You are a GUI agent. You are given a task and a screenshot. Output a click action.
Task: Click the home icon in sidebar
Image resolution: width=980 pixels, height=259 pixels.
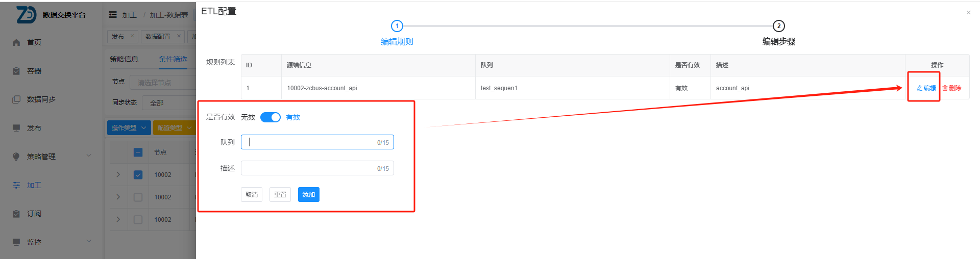point(16,43)
